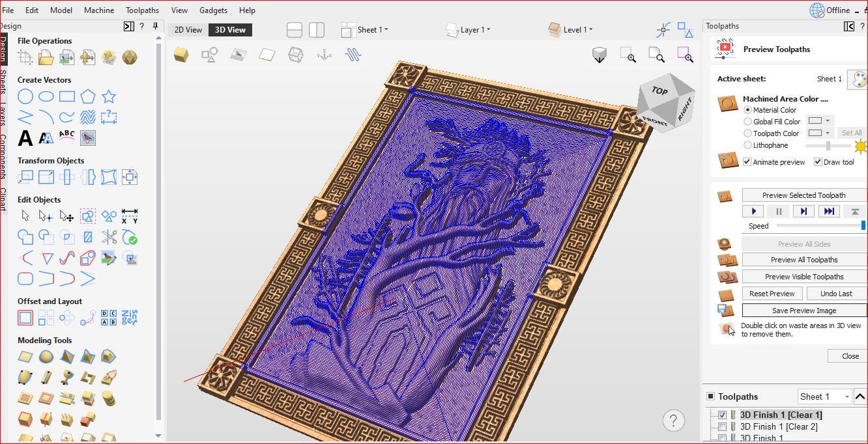Viewport: 868px width, 444px height.
Task: Select the Draw Circle tool
Action: click(25, 97)
